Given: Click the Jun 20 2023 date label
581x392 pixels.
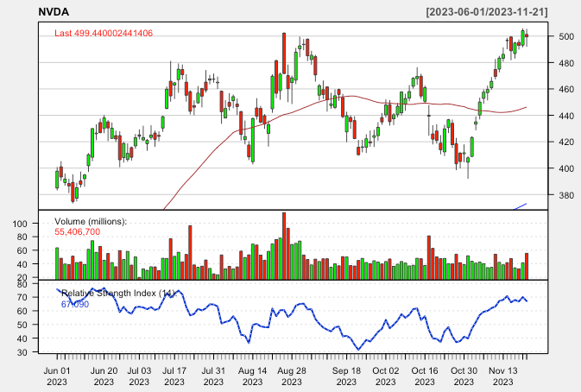Looking at the screenshot, I should 104,376.
